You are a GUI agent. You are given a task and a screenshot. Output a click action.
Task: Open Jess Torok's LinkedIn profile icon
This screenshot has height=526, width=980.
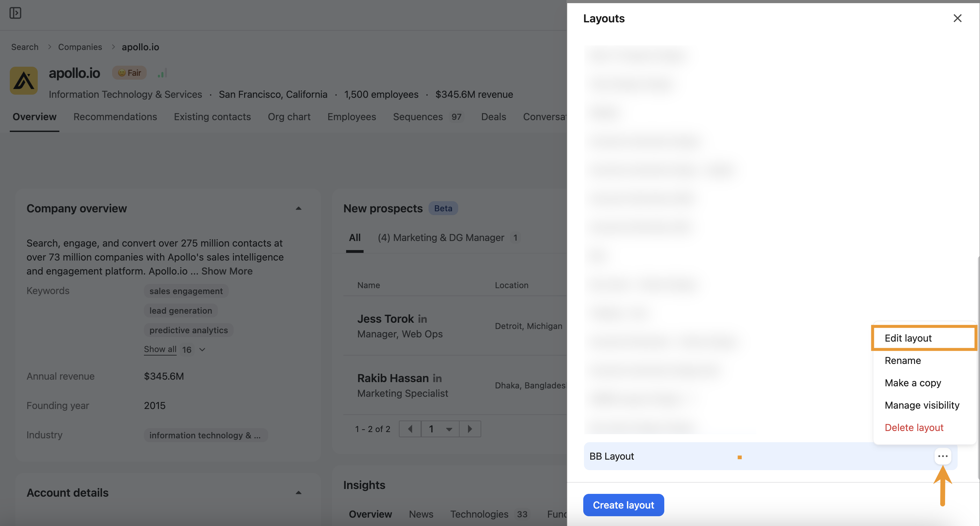[x=422, y=319]
